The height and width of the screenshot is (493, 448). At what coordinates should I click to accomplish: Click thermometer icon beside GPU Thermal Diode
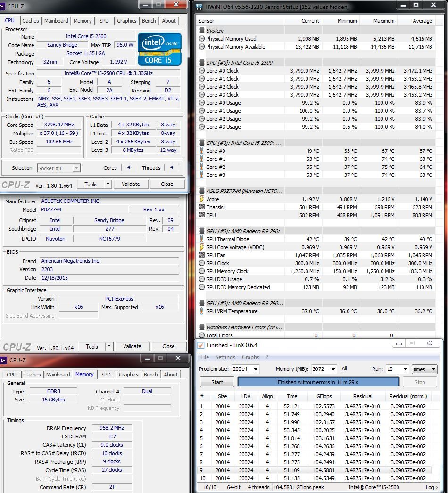(x=202, y=239)
